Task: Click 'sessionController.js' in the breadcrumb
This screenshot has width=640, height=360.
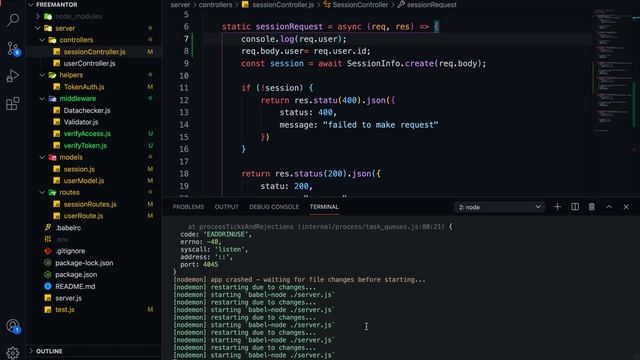Action: tap(283, 5)
